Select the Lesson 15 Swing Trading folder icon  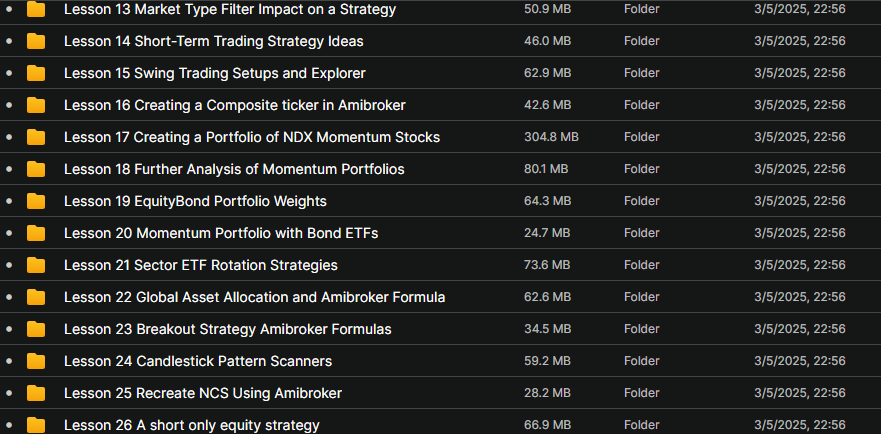(x=36, y=73)
